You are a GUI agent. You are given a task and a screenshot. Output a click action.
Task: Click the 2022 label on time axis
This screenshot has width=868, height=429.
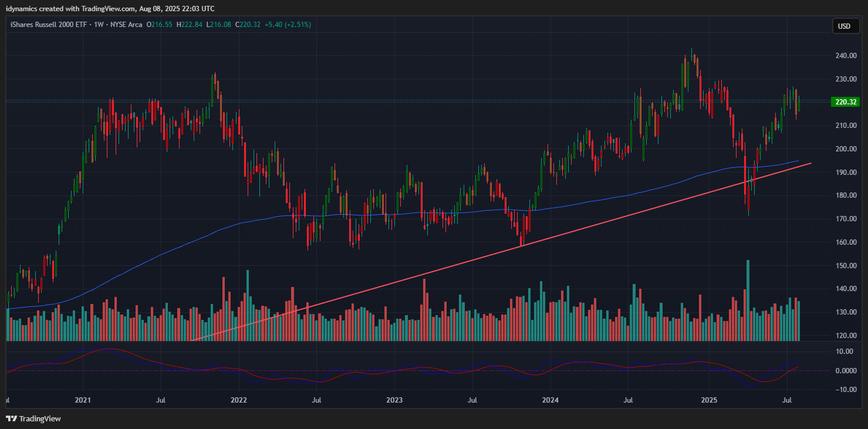tap(239, 400)
